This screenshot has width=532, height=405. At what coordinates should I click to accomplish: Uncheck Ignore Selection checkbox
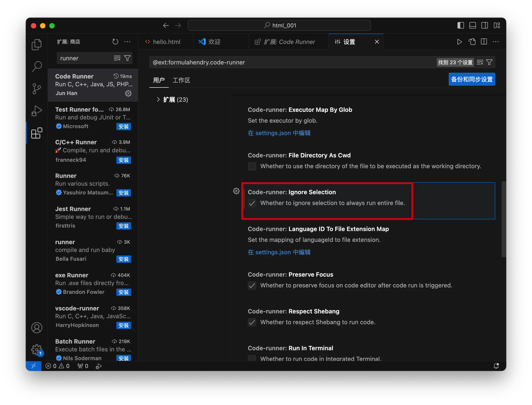[252, 203]
